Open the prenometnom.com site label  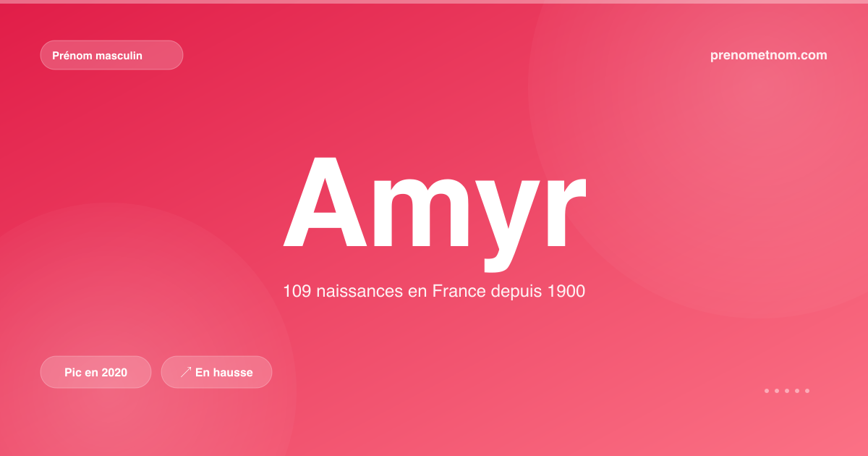click(769, 55)
